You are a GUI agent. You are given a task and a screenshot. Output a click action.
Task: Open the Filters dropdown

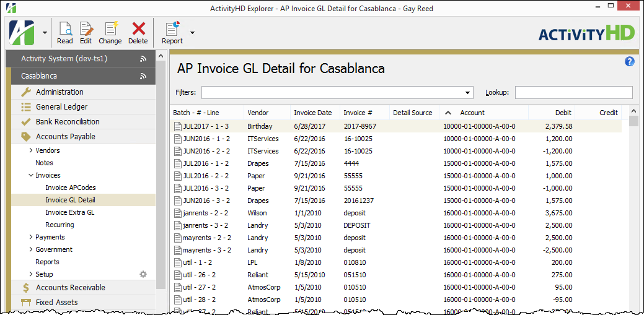468,93
